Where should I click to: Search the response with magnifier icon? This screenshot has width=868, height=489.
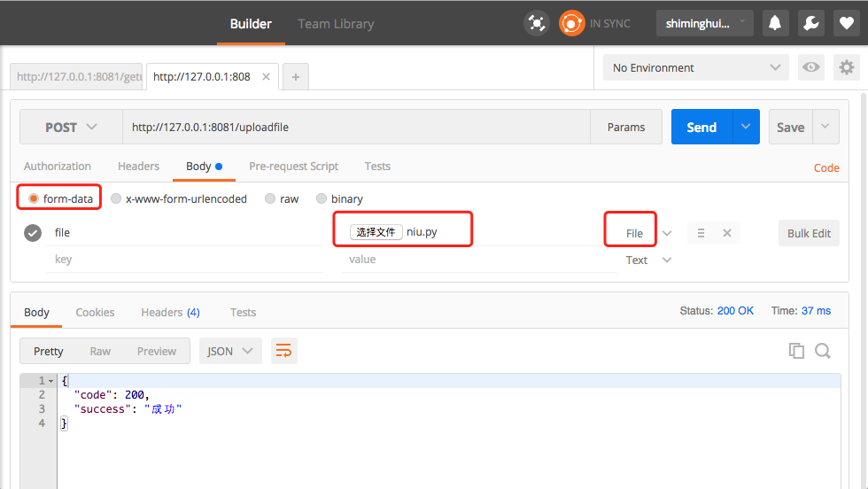tap(823, 351)
